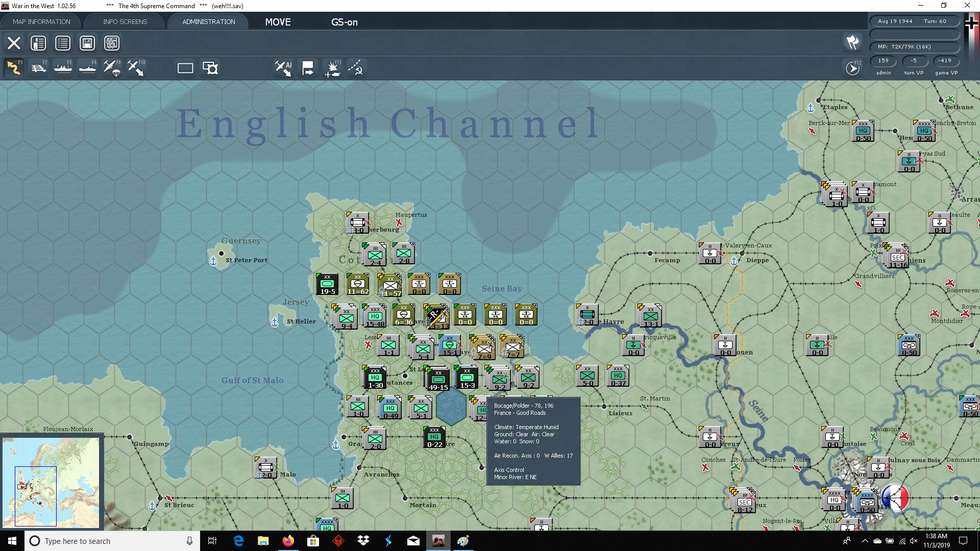Click the game VP value -419
Viewport: 980px width, 551px height.
tap(945, 60)
